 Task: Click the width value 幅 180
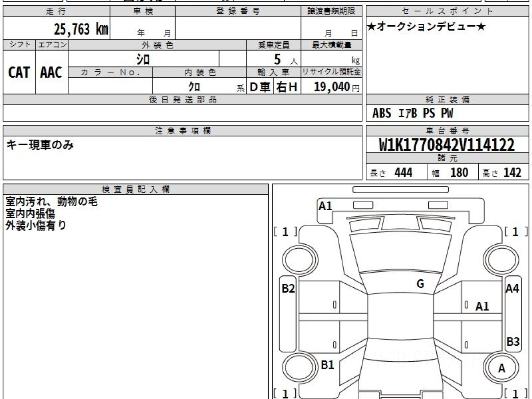450,172
